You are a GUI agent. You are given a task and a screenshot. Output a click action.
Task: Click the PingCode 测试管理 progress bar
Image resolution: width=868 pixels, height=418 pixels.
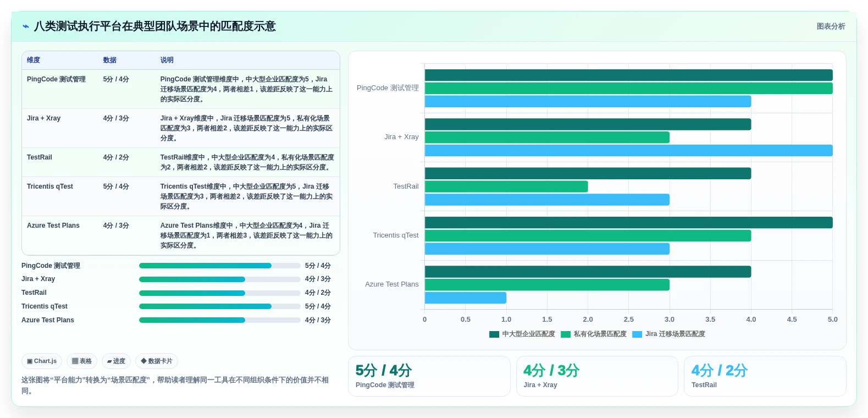220,266
